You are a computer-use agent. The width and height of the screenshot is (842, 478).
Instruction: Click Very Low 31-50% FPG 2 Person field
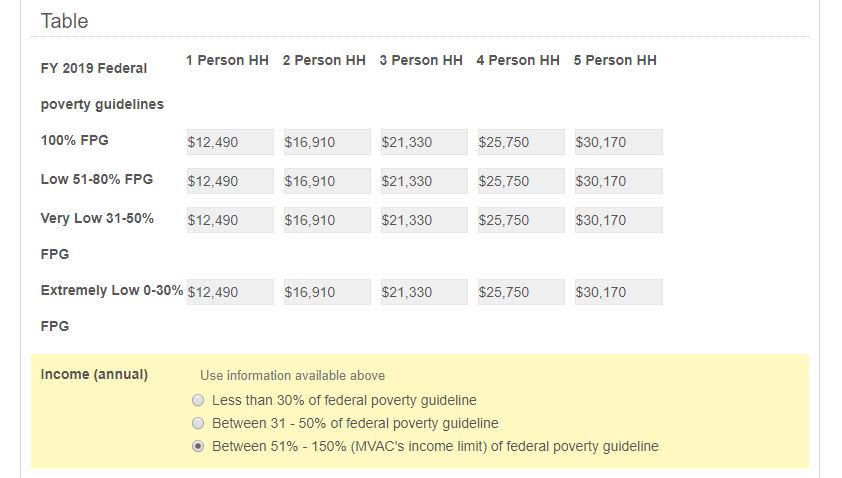tap(327, 220)
